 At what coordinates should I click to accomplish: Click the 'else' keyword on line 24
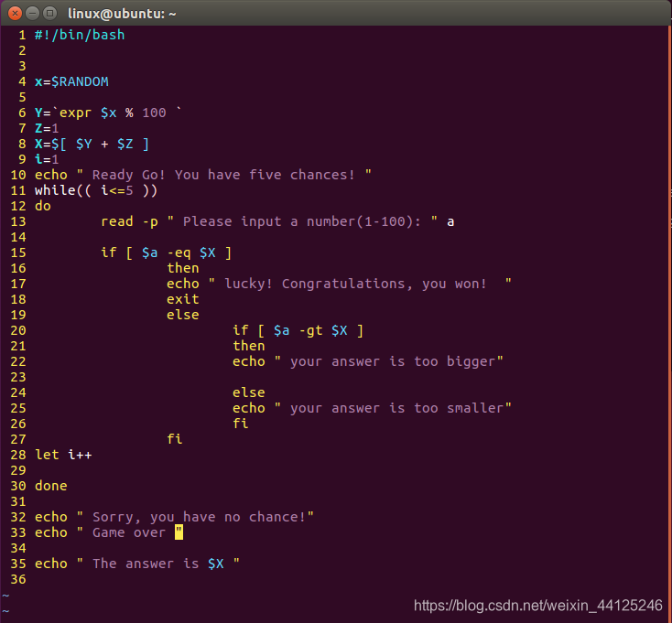click(249, 392)
